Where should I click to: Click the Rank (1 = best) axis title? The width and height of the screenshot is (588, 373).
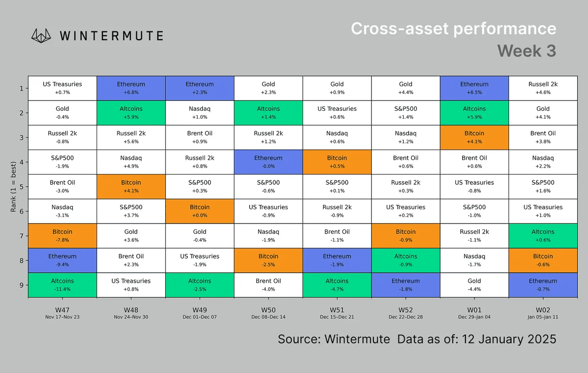pyautogui.click(x=14, y=186)
